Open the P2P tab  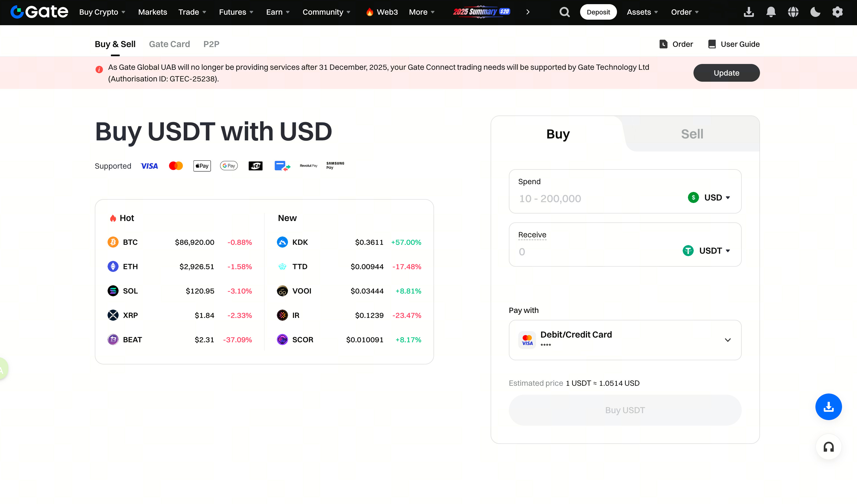click(x=211, y=44)
